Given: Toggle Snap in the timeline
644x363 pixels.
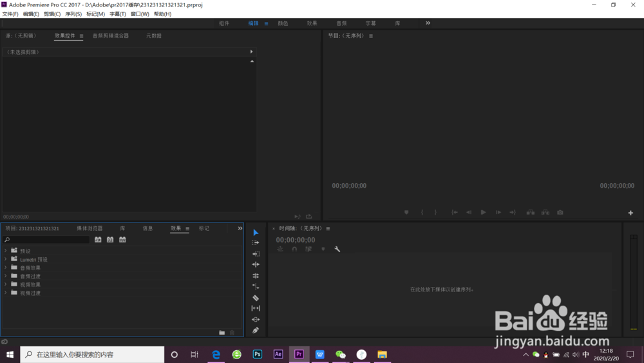Looking at the screenshot, I should click(x=294, y=249).
